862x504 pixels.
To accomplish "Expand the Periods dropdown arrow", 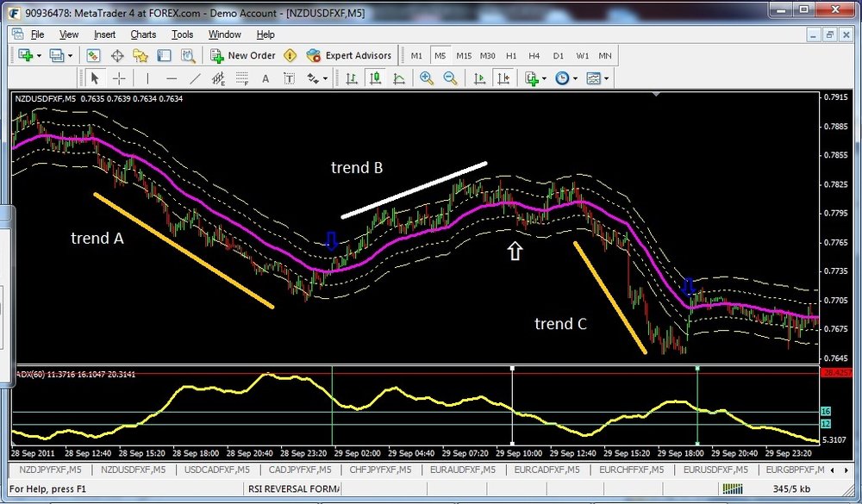I will click(x=575, y=79).
